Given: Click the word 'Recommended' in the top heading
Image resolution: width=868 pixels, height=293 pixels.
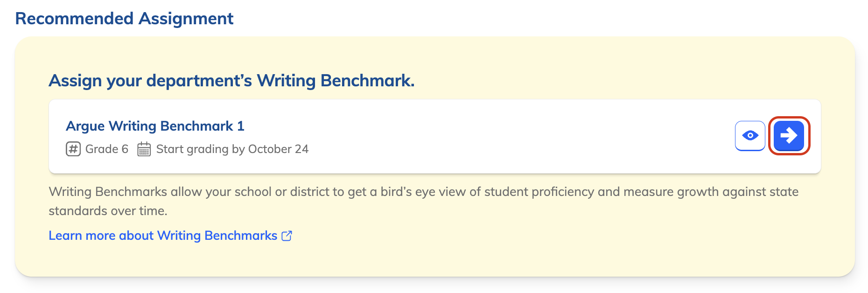Looking at the screenshot, I should click(75, 19).
